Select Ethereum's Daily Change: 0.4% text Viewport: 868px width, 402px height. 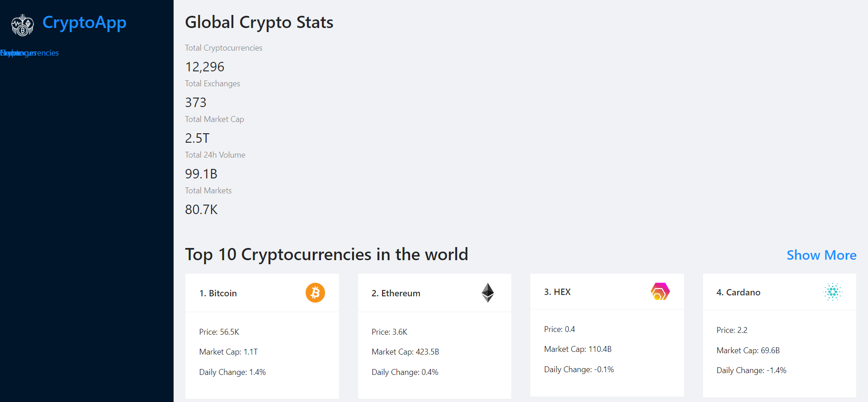click(405, 372)
